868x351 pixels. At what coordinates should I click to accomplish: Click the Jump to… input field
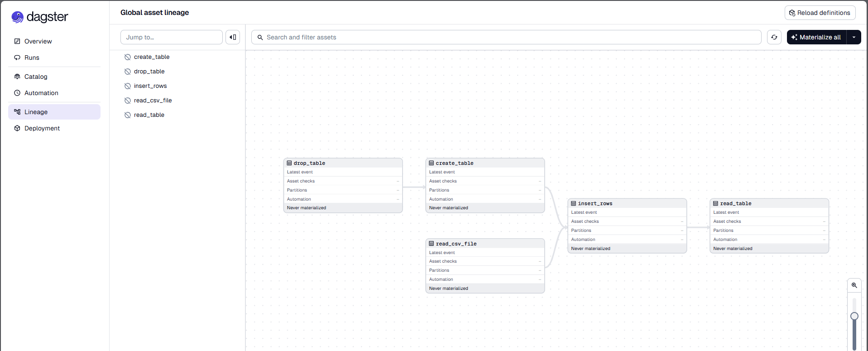tap(172, 37)
